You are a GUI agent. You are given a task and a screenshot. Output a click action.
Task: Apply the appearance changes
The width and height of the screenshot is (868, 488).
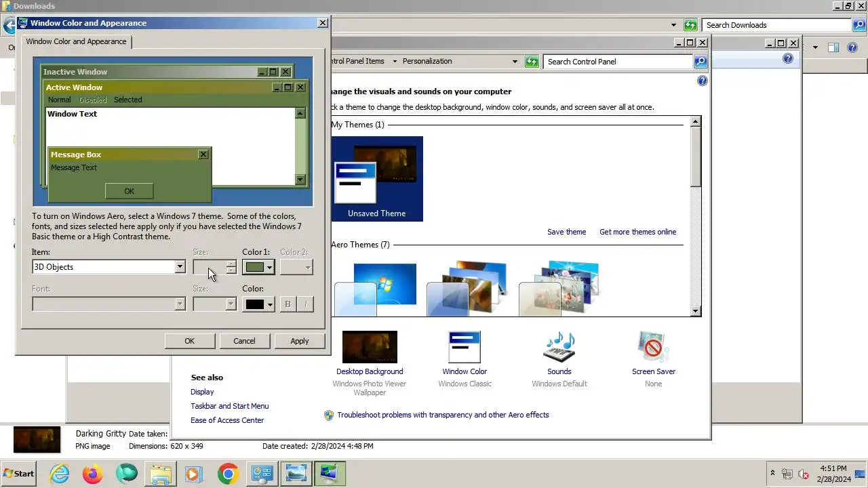[299, 341]
